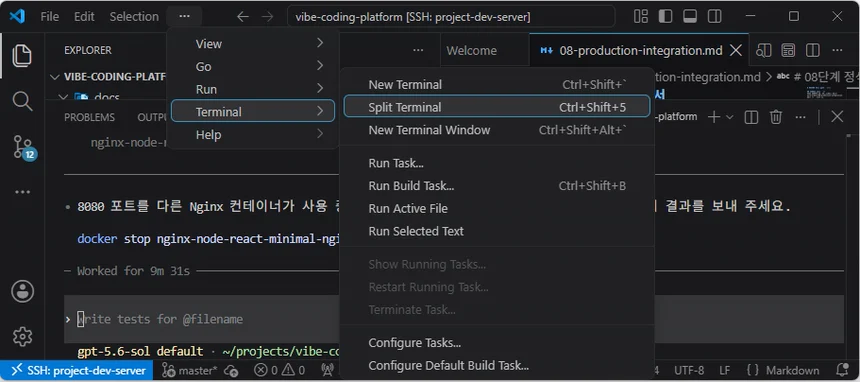Image resolution: width=860 pixels, height=382 pixels.
Task: Open the Search view in activity bar
Action: 22,101
